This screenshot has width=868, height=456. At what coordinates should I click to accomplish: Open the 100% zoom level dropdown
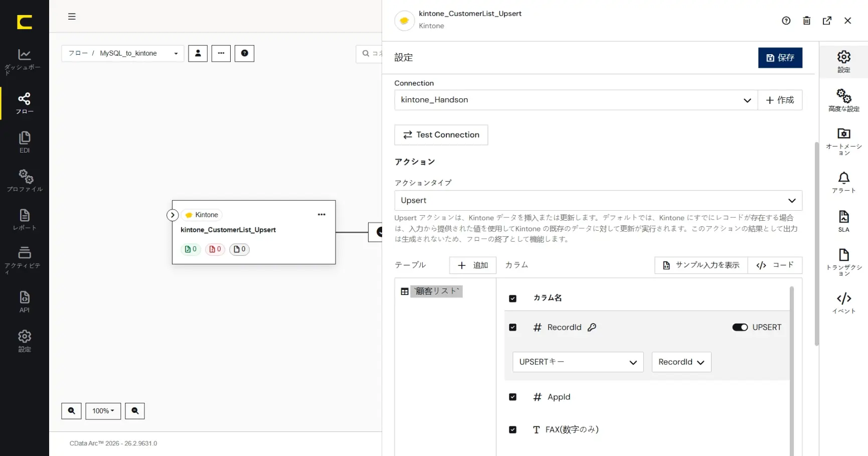point(103,411)
